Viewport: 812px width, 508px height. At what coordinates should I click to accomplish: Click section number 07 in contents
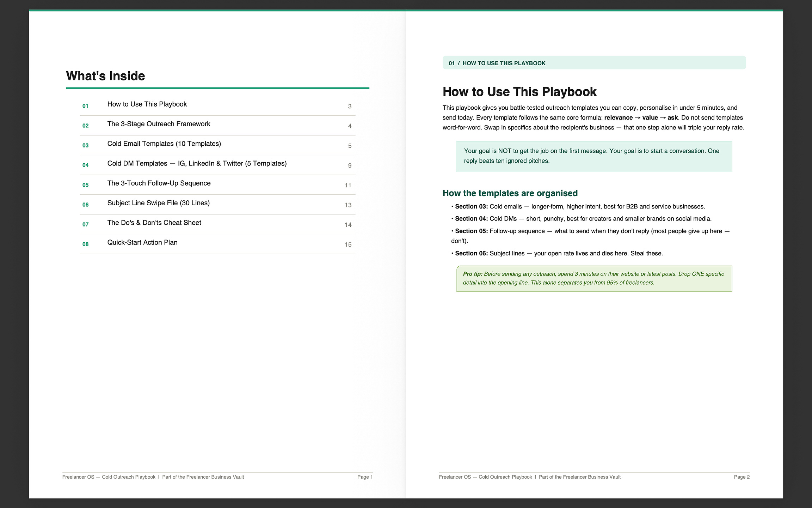[85, 224]
